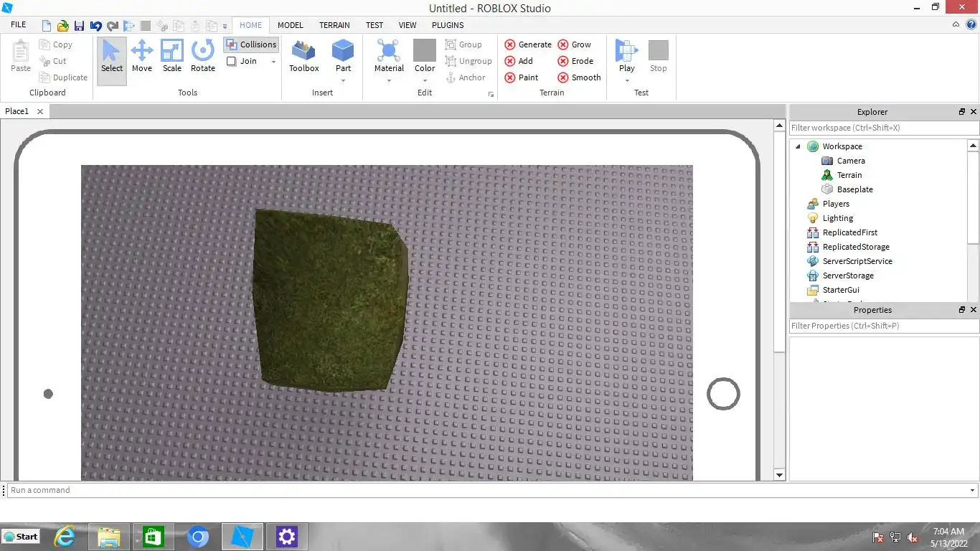Select ServerScriptService in Explorer
Image resolution: width=980 pixels, height=551 pixels.
coord(857,261)
